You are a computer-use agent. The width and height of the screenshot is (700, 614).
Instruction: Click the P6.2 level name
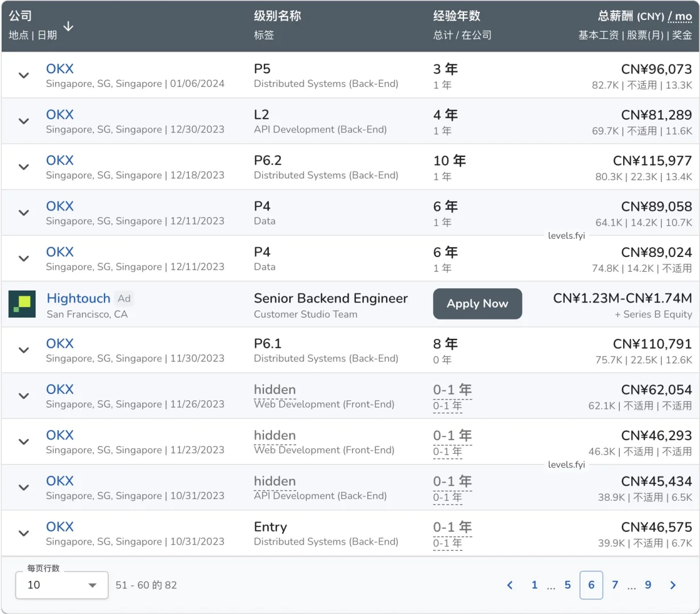(268, 160)
